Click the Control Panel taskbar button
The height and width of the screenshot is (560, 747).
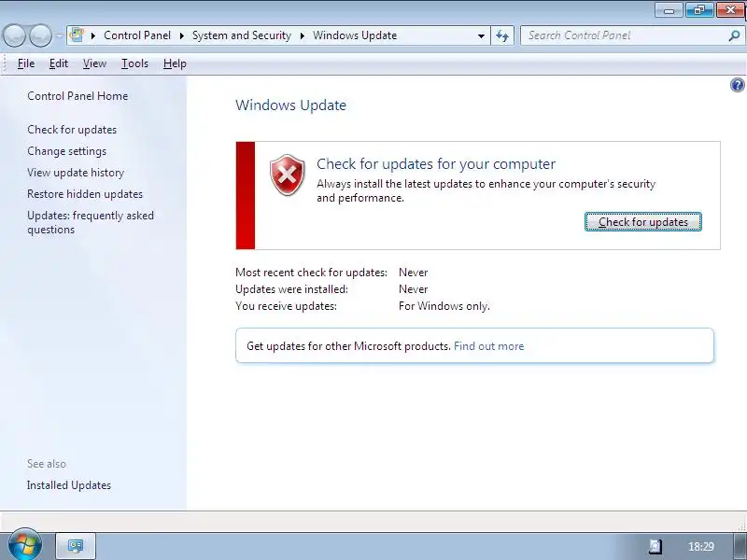[x=76, y=546]
